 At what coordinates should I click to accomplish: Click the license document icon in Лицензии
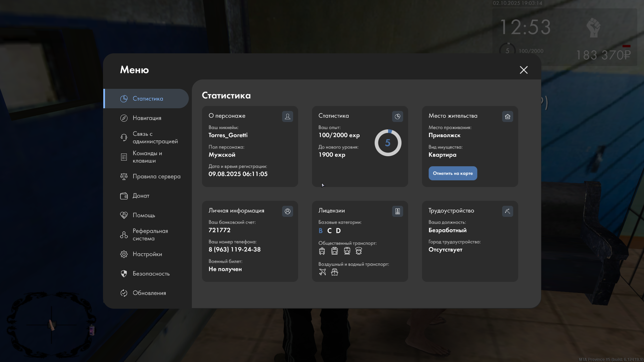(397, 211)
